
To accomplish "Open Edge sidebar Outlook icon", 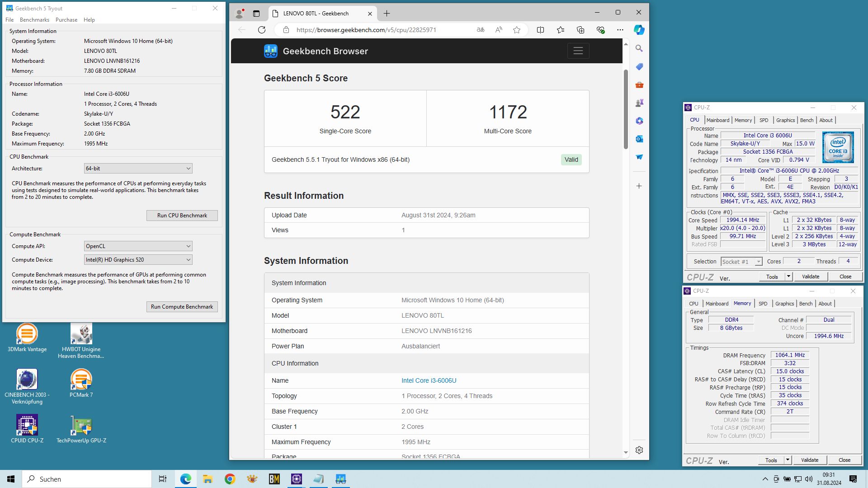I will 639,139.
